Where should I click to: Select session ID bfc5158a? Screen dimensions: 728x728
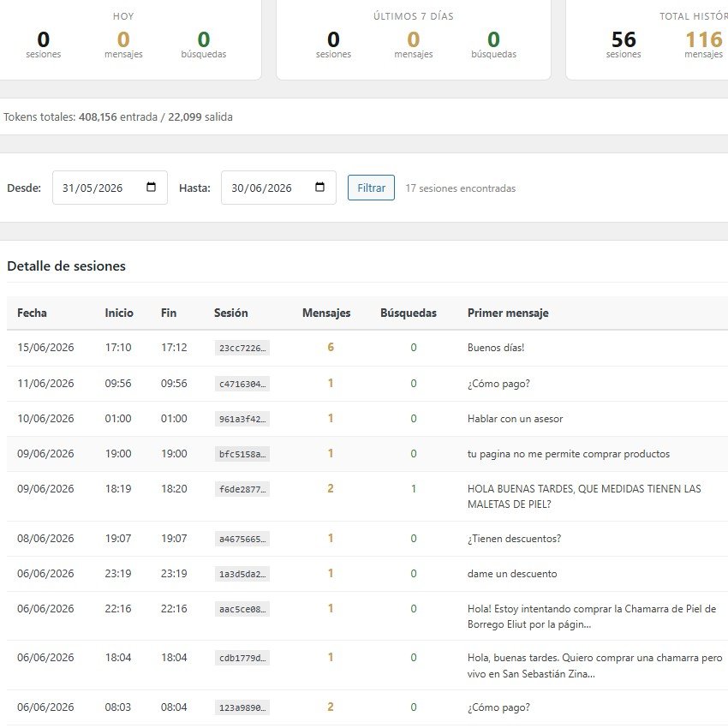pos(242,454)
